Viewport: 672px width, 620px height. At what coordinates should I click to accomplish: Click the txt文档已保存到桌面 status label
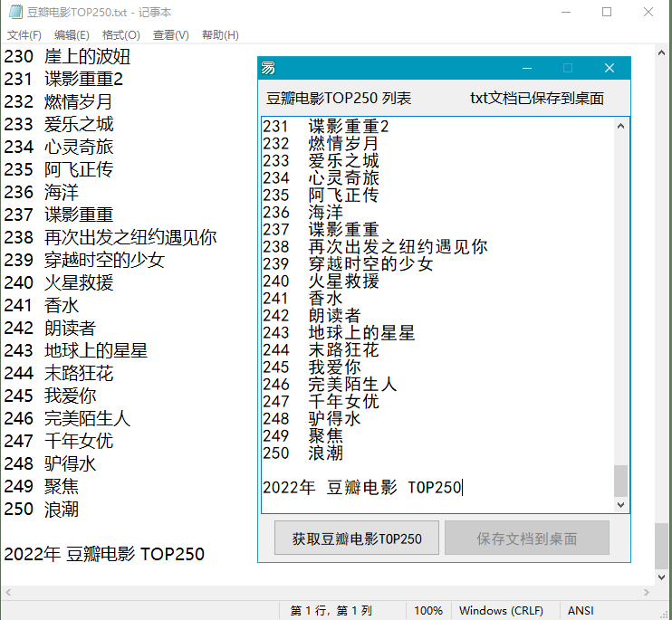(x=537, y=98)
